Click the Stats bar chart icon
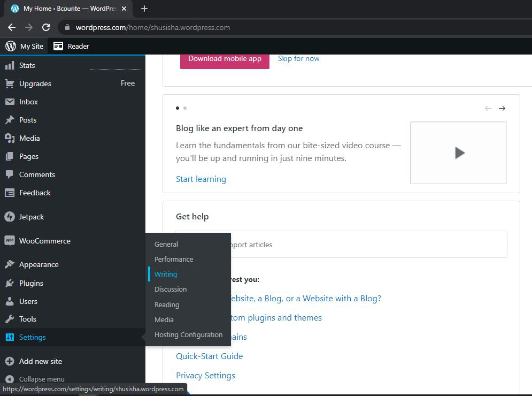 click(10, 65)
